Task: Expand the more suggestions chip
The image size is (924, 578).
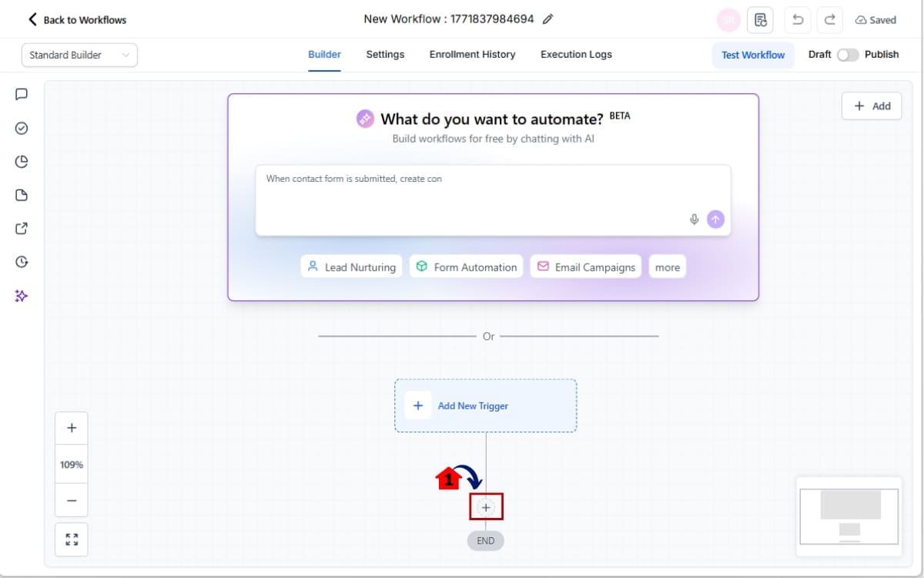Action: tap(667, 267)
